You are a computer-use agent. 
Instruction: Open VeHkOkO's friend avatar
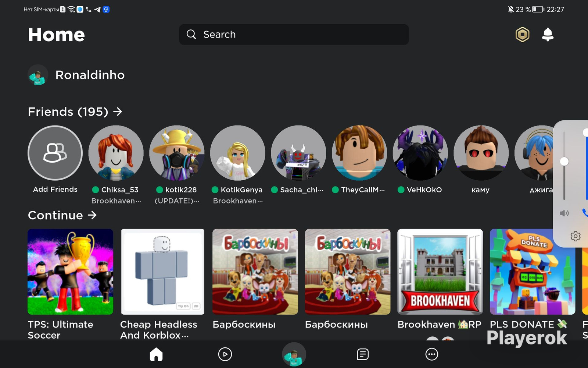point(420,153)
